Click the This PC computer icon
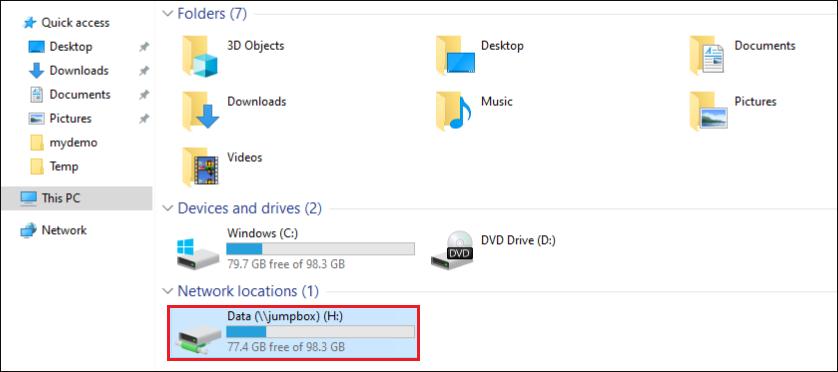Image resolution: width=838 pixels, height=372 pixels. coord(29,198)
